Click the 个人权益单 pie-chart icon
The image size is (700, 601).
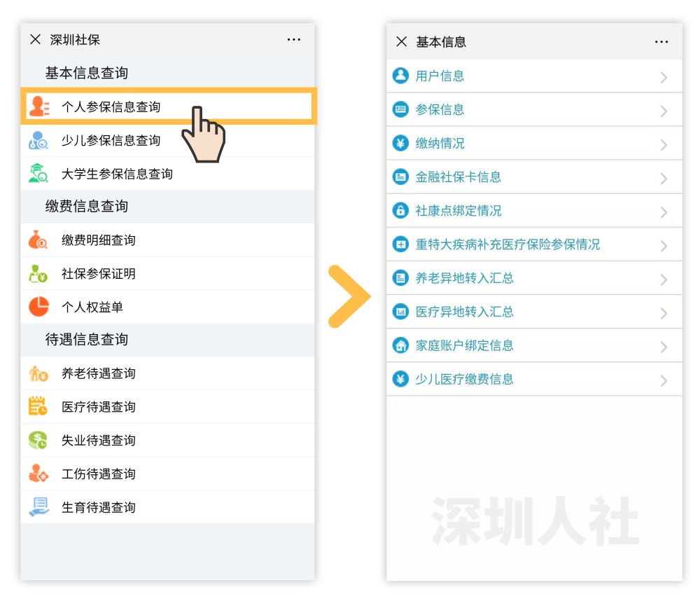(38, 306)
